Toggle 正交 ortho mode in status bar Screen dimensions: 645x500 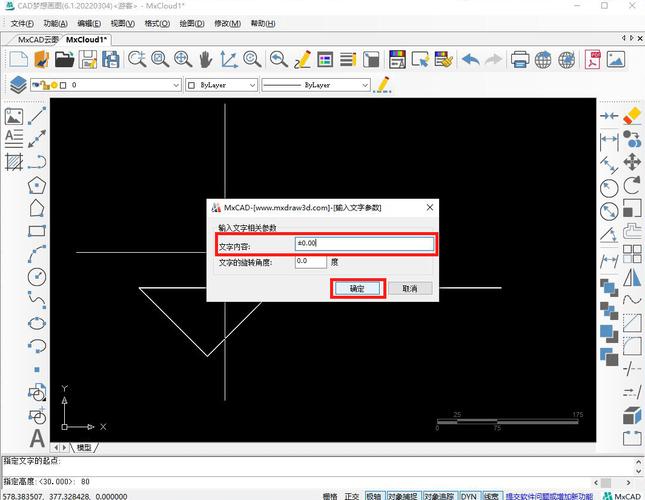click(x=351, y=495)
